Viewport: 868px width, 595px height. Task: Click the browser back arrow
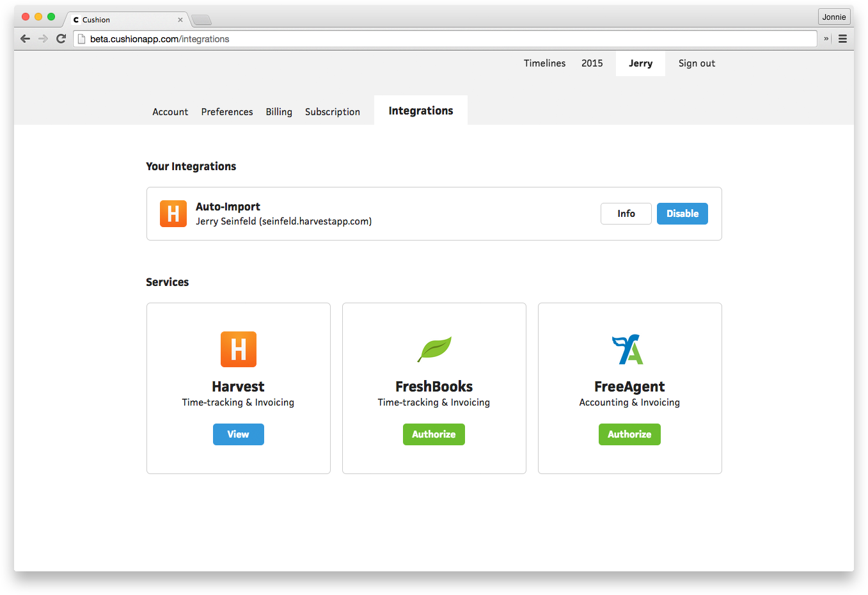pyautogui.click(x=26, y=38)
